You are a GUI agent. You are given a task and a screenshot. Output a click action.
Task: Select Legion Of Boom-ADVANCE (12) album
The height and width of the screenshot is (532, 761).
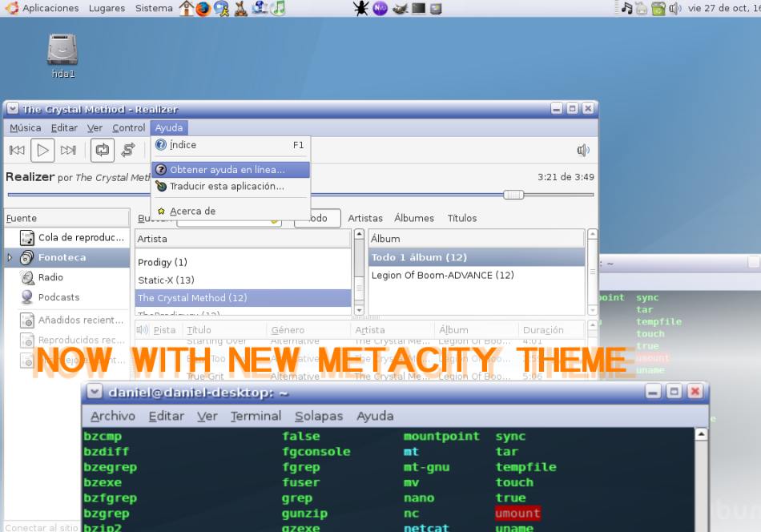click(477, 276)
